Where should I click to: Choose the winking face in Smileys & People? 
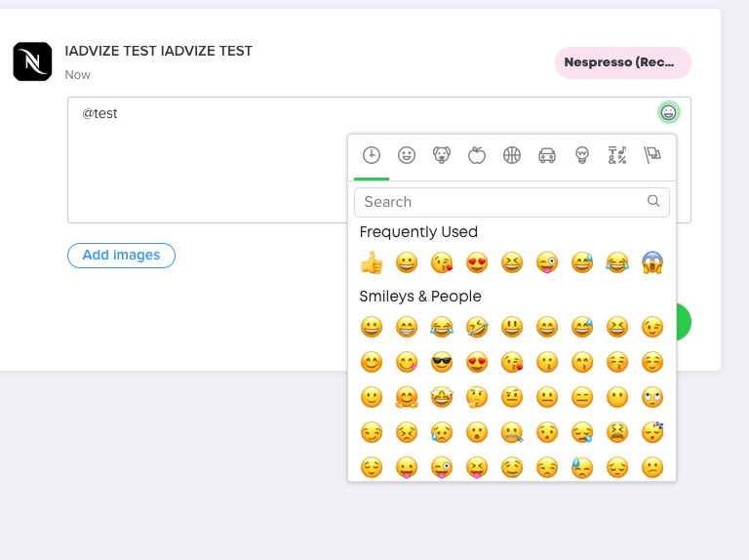pos(652,327)
